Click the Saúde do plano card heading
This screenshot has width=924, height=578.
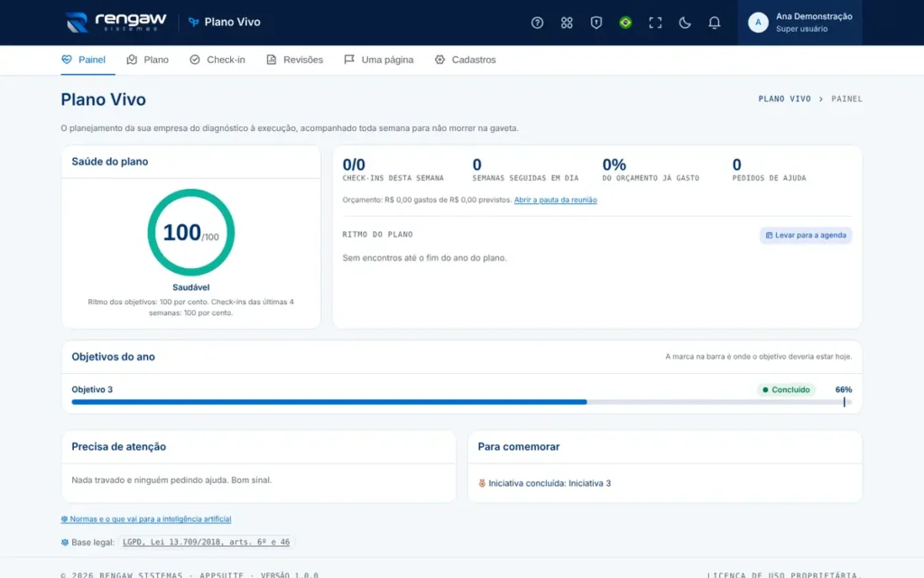tap(109, 162)
